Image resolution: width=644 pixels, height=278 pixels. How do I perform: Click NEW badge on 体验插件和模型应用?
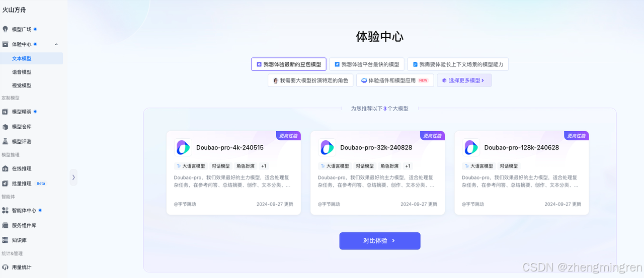(423, 80)
